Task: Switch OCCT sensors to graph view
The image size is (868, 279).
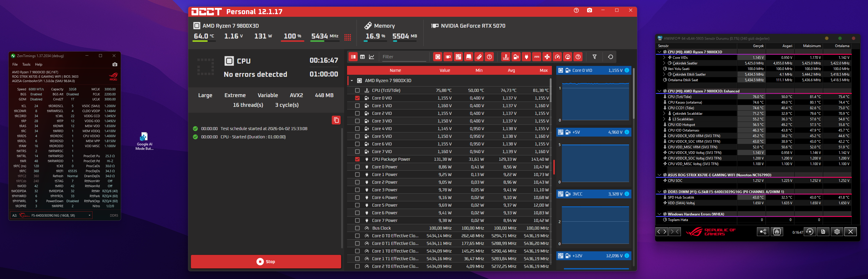Action: click(x=371, y=57)
